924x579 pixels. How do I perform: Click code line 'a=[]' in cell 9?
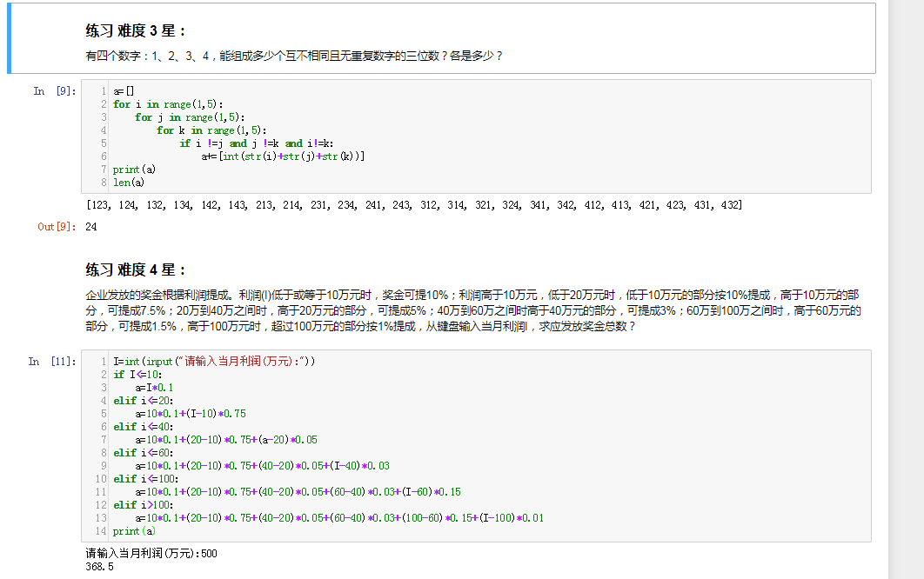(124, 91)
